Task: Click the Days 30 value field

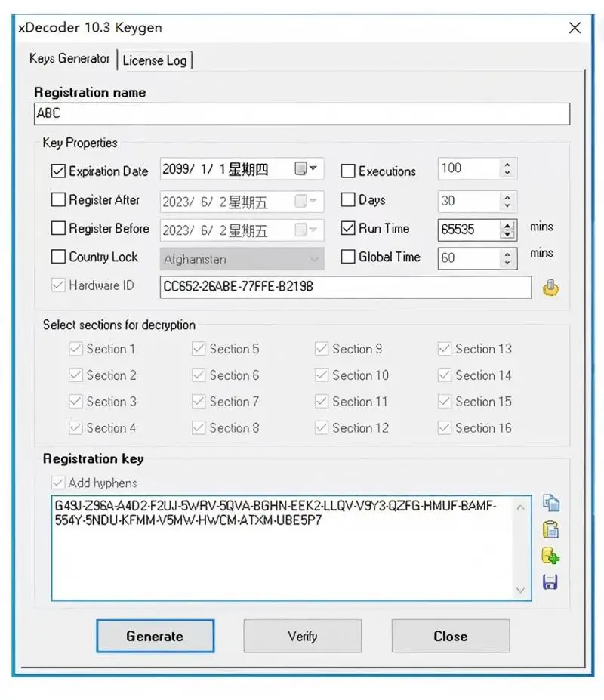Action: point(469,201)
